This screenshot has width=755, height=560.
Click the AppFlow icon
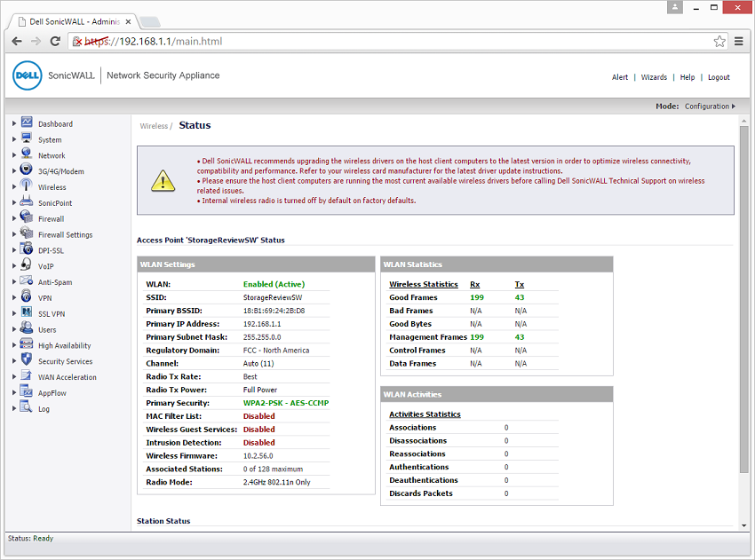27,391
